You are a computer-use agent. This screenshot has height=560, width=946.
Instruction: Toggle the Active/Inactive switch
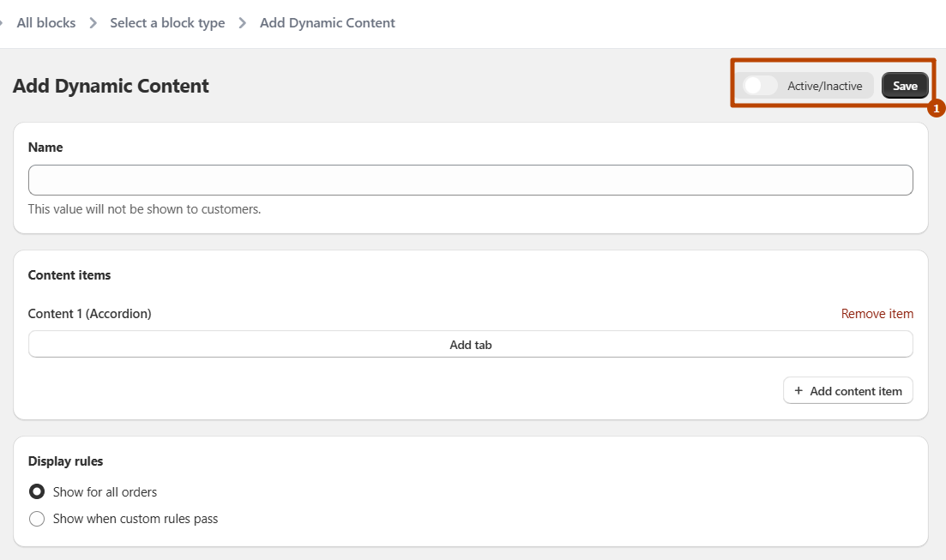click(761, 86)
